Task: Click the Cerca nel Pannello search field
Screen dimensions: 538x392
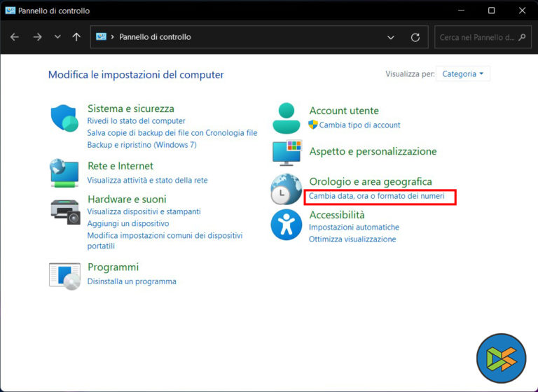Action: 476,37
